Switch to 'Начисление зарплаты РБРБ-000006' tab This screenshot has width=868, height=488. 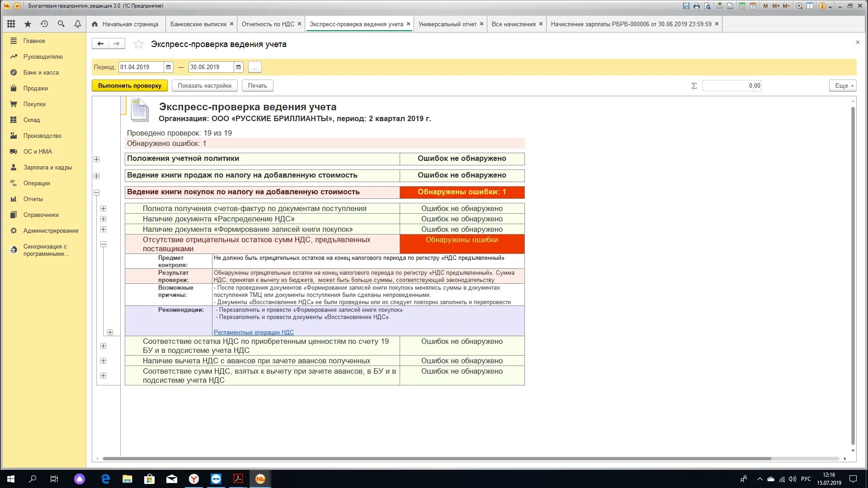tap(631, 24)
